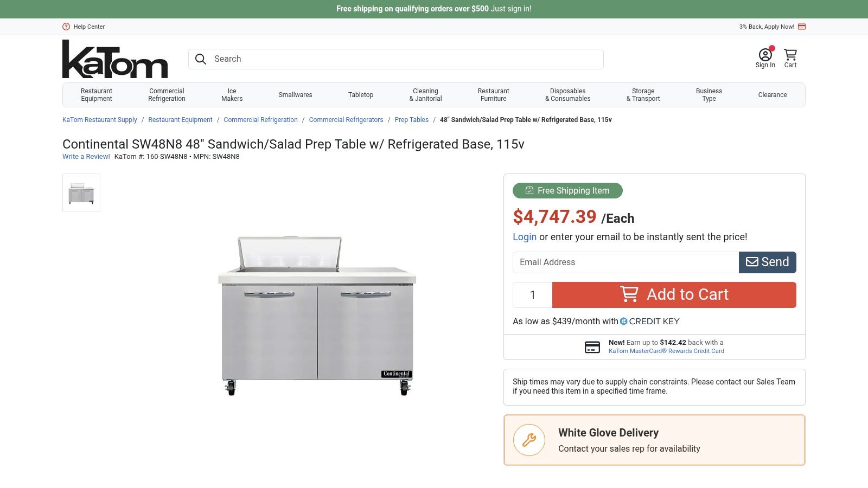Click the quantity input box

(x=532, y=295)
